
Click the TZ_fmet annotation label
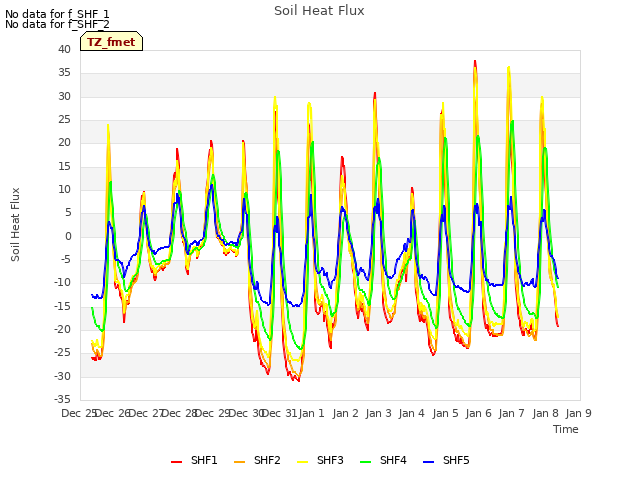(111, 42)
